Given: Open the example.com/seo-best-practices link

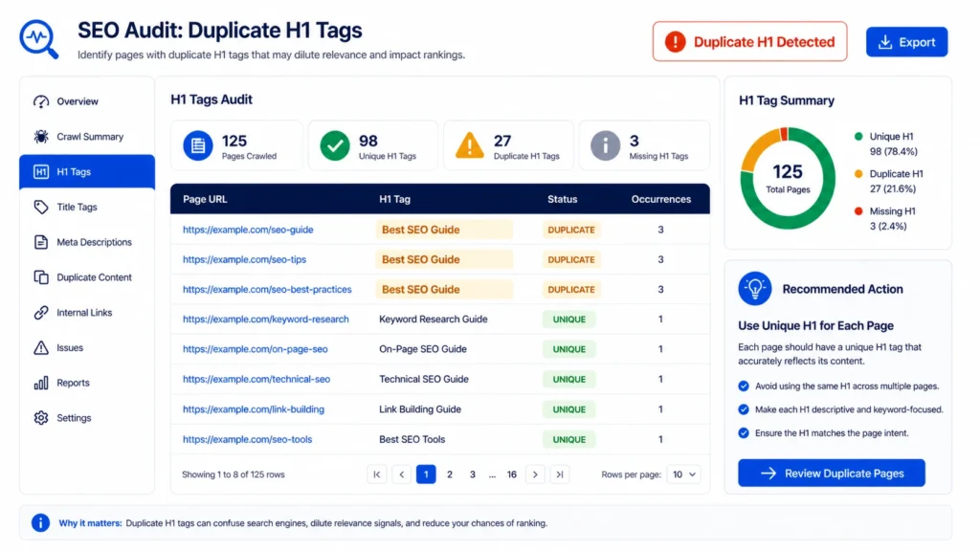Looking at the screenshot, I should [267, 290].
